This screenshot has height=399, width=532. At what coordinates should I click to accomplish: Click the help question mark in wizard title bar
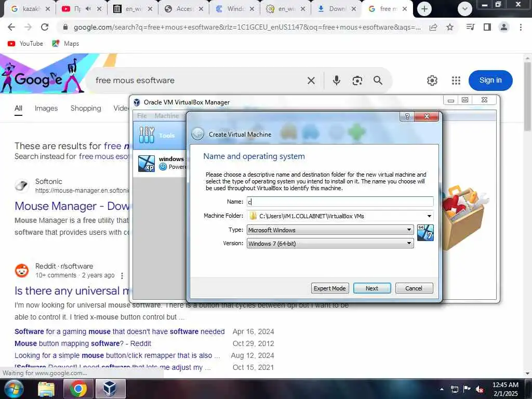(x=407, y=116)
